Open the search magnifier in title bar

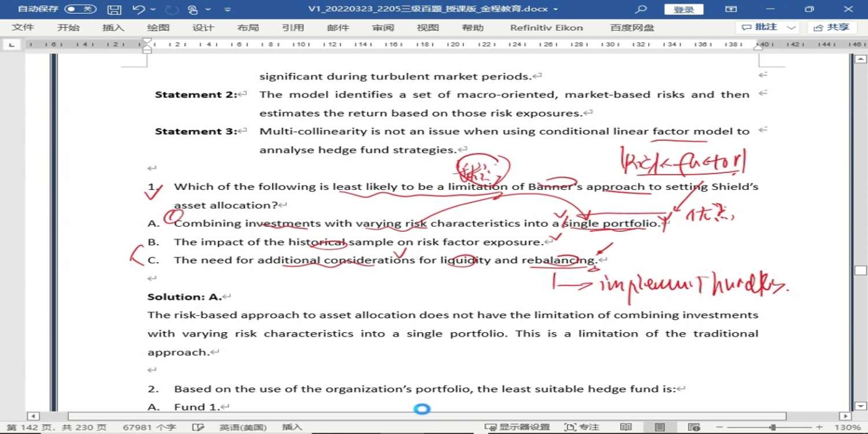point(641,9)
